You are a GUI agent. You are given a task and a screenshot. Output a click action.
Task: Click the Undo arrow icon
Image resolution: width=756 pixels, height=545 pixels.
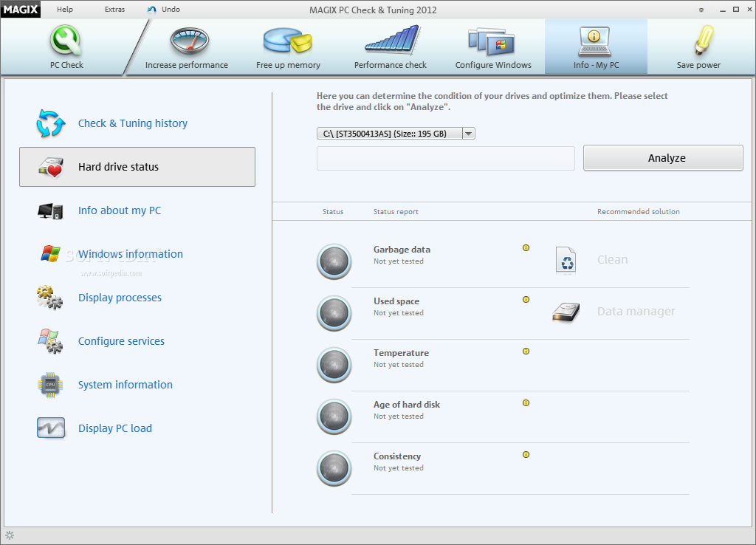tap(152, 10)
